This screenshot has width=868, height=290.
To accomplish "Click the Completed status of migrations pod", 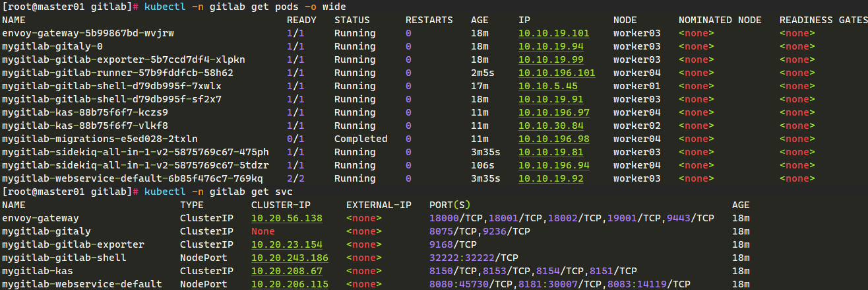I will [x=361, y=139].
